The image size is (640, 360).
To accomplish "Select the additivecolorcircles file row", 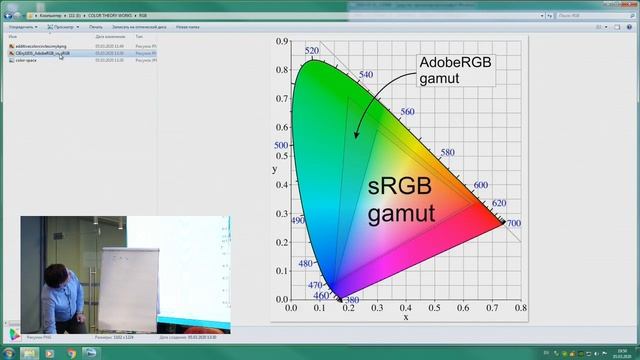I will tap(82, 46).
